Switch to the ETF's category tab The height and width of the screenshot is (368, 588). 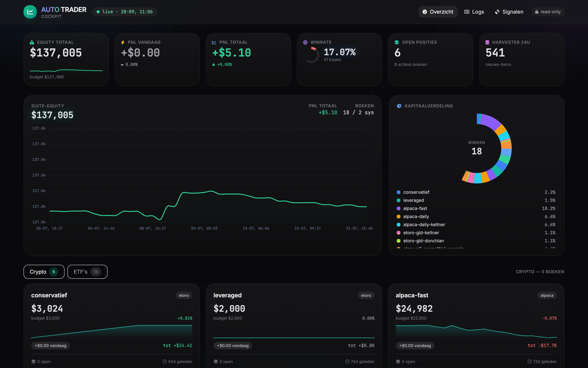(x=87, y=272)
